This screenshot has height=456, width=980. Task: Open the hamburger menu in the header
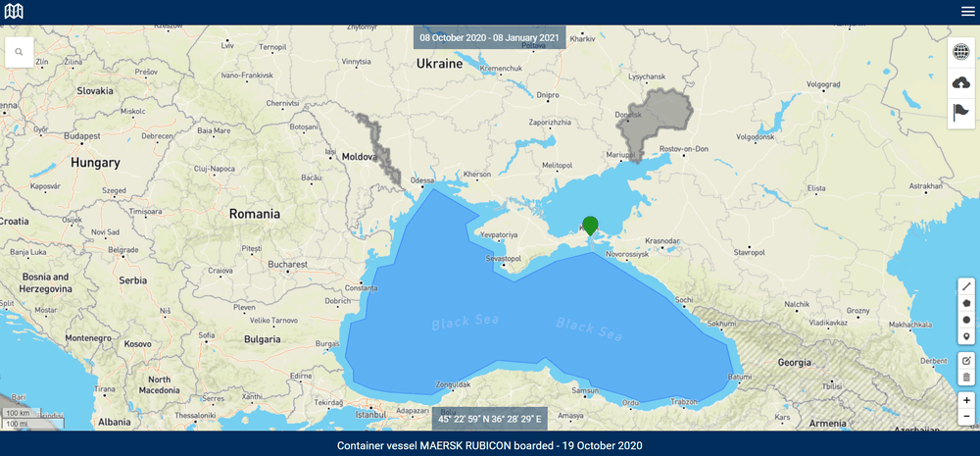coord(967,11)
